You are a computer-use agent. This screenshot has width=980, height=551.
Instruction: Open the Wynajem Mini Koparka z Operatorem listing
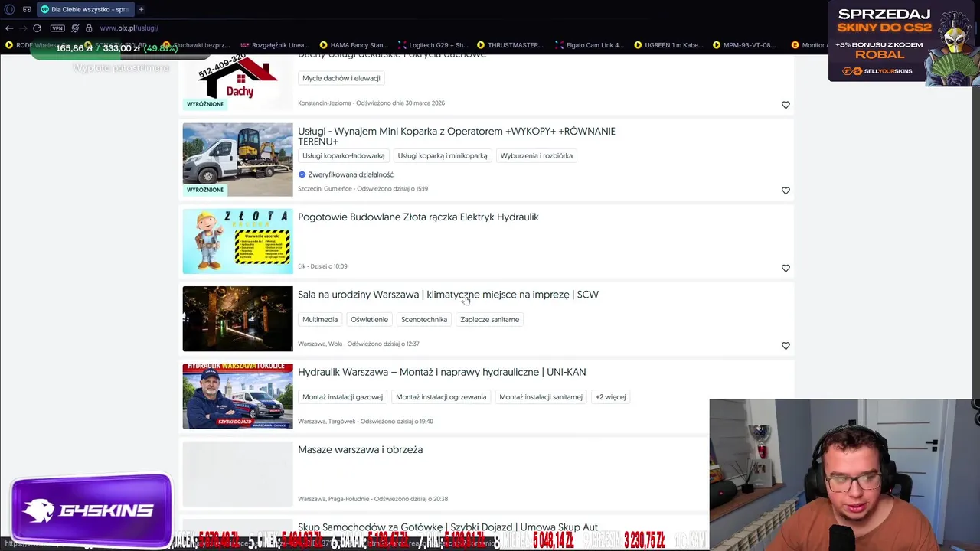(456, 136)
